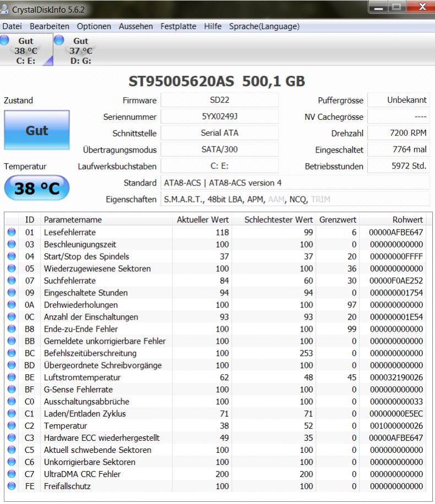This screenshot has width=435, height=504.
Task: Click status orb of Suchfehlerrate row
Action: 12,280
